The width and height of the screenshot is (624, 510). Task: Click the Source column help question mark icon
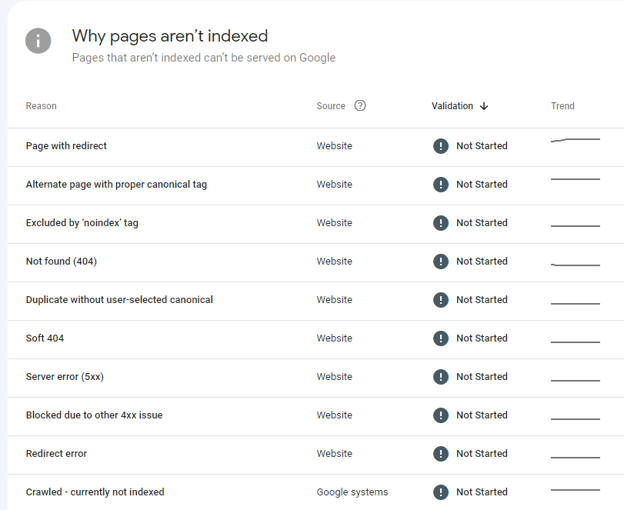360,106
